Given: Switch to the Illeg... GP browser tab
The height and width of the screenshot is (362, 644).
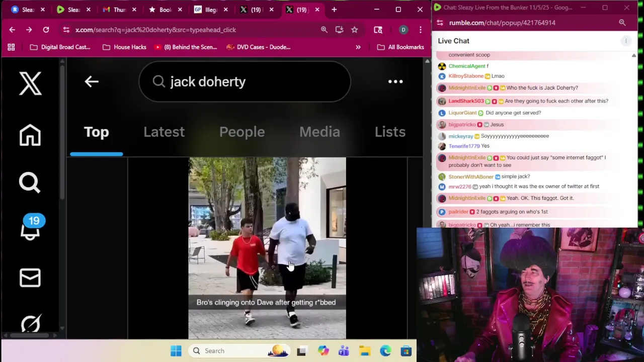Looking at the screenshot, I should (x=210, y=10).
